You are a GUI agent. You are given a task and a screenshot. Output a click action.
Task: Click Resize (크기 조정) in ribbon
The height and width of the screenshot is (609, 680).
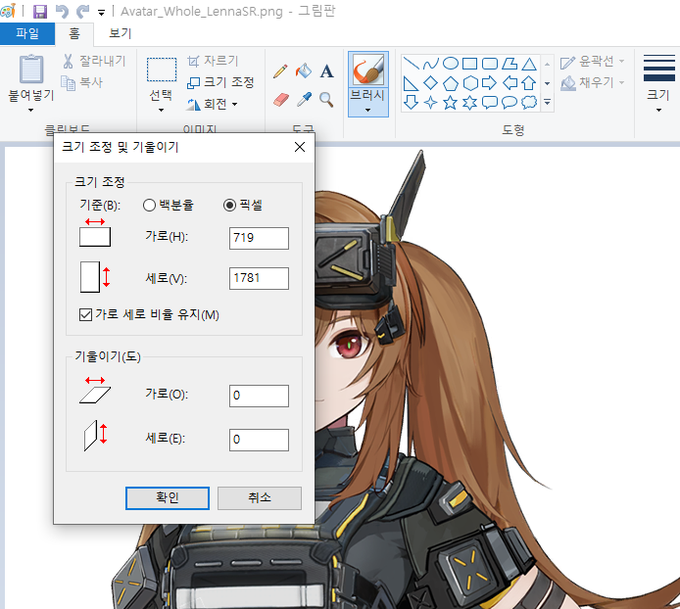pyautogui.click(x=220, y=82)
